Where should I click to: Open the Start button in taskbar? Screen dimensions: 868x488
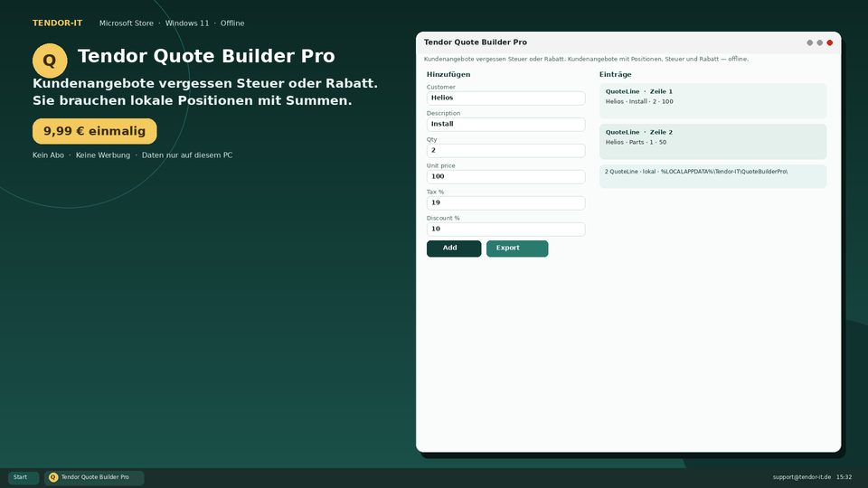coord(24,477)
